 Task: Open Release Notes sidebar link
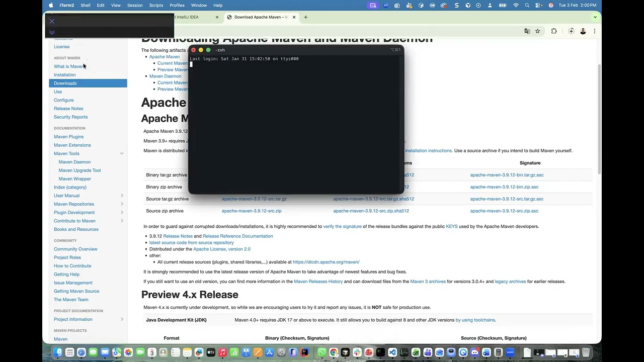click(x=68, y=109)
